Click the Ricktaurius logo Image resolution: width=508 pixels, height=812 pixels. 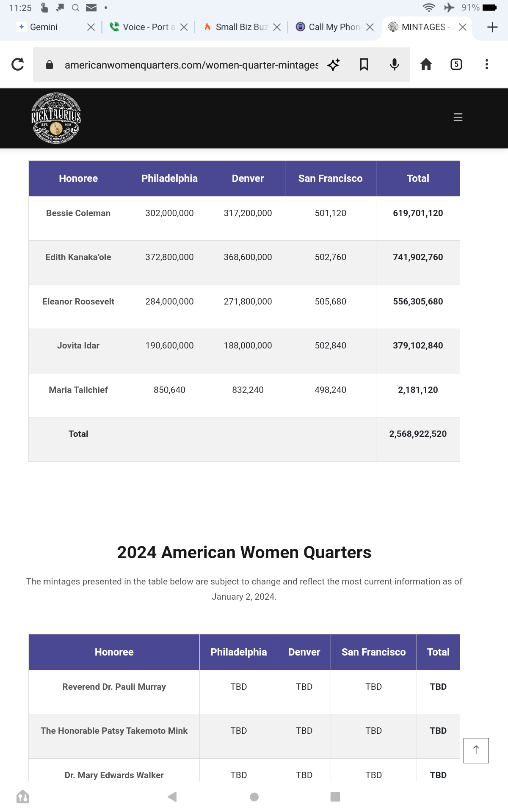(56, 118)
